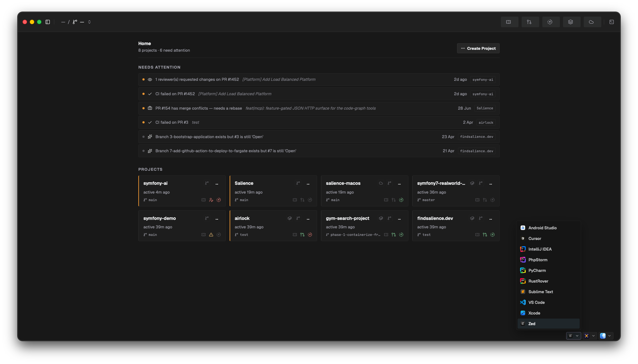The width and height of the screenshot is (638, 364).
Task: Open the more options menu on findsalience.dev card
Action: coord(491,219)
